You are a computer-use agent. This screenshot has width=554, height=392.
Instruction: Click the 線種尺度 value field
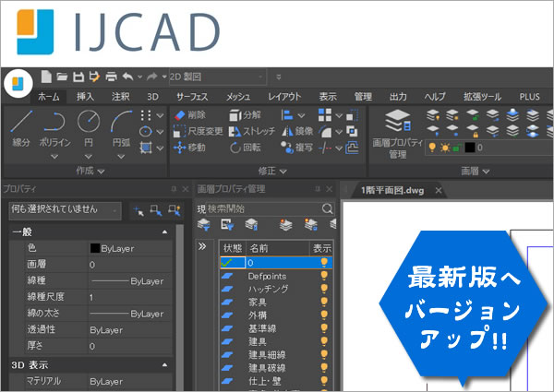click(130, 297)
